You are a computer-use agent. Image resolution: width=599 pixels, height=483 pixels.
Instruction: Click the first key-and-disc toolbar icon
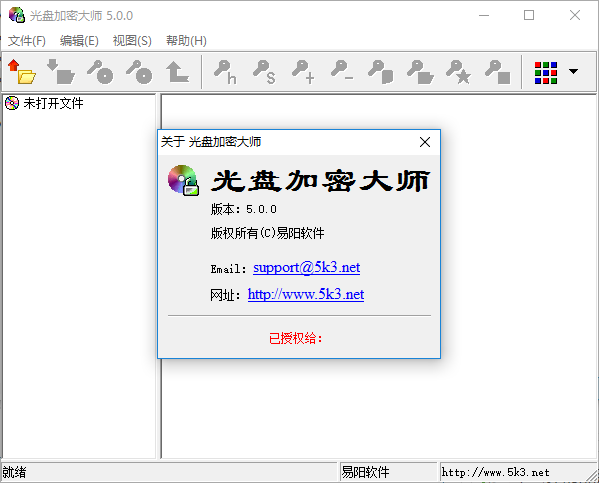click(x=100, y=72)
